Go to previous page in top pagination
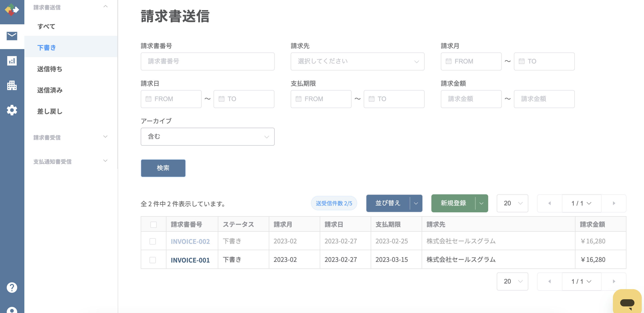This screenshot has height=313, width=644. click(x=550, y=203)
